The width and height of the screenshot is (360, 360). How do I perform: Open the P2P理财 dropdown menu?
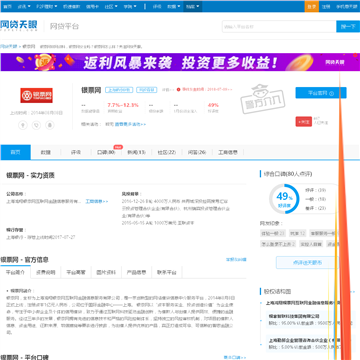coord(46,6)
